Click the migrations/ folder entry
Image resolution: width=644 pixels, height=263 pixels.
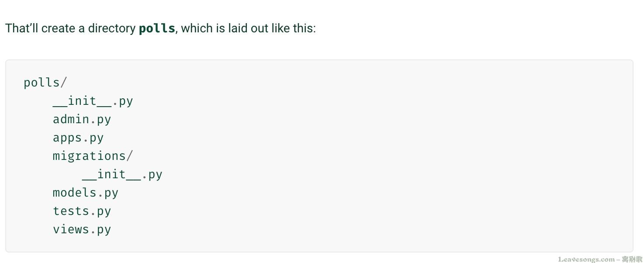click(93, 156)
